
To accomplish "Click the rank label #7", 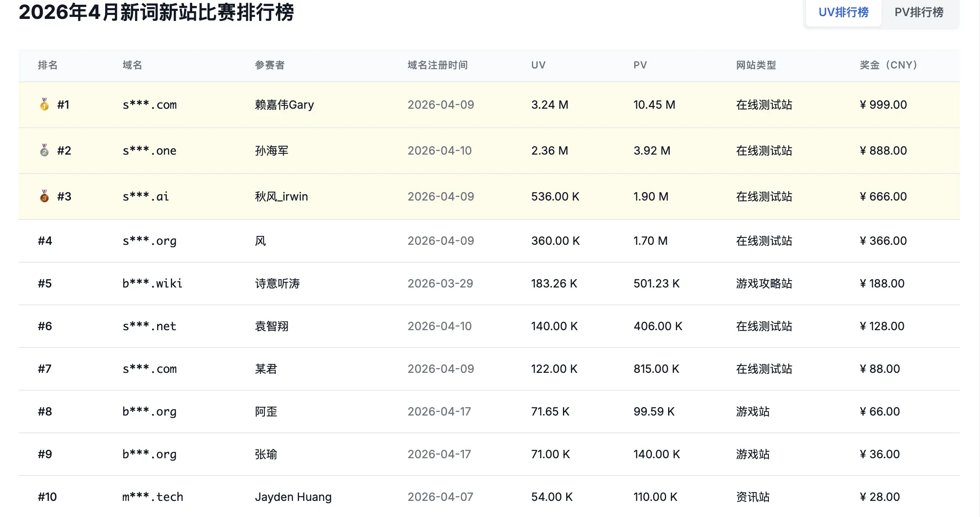I will click(45, 369).
